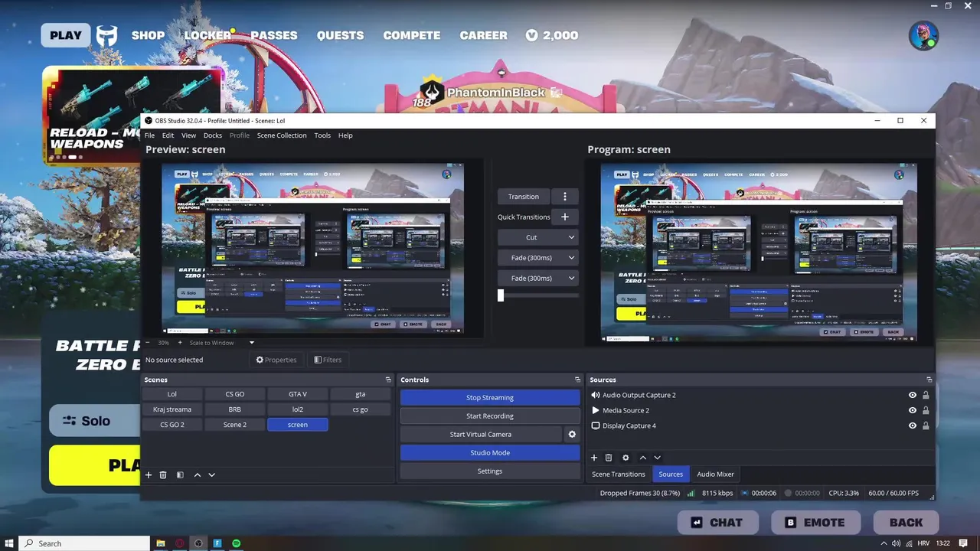Image resolution: width=980 pixels, height=551 pixels.
Task: Zoom out the preview with the minus icon
Action: click(148, 343)
